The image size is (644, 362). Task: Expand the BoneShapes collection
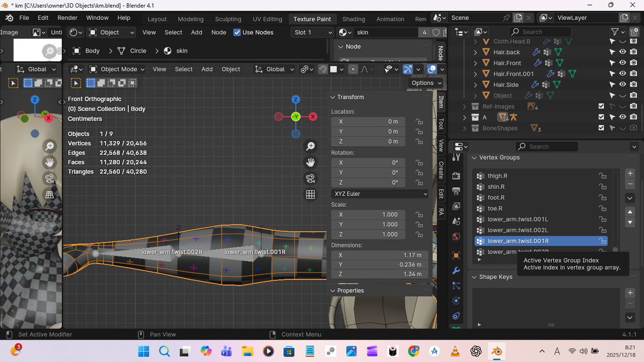tap(464, 128)
